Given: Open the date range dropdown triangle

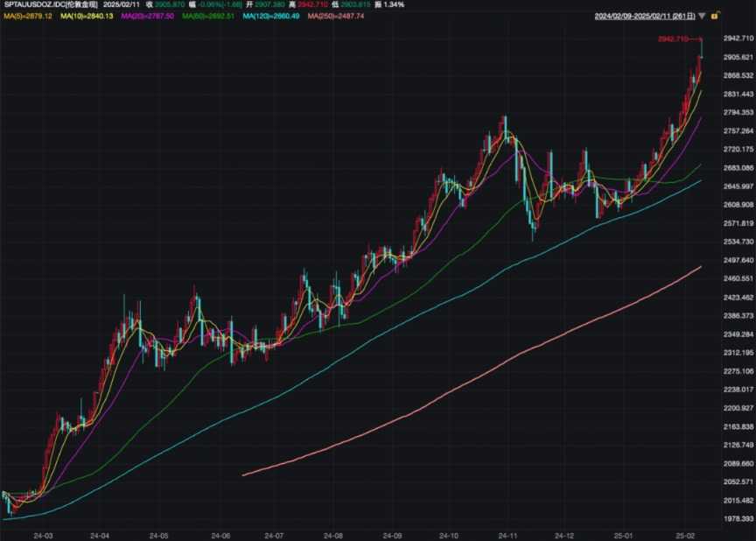Looking at the screenshot, I should [x=703, y=16].
